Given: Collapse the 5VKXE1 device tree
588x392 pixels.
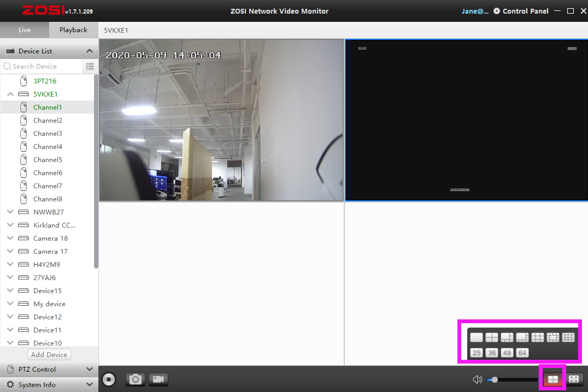Looking at the screenshot, I should click(10, 94).
